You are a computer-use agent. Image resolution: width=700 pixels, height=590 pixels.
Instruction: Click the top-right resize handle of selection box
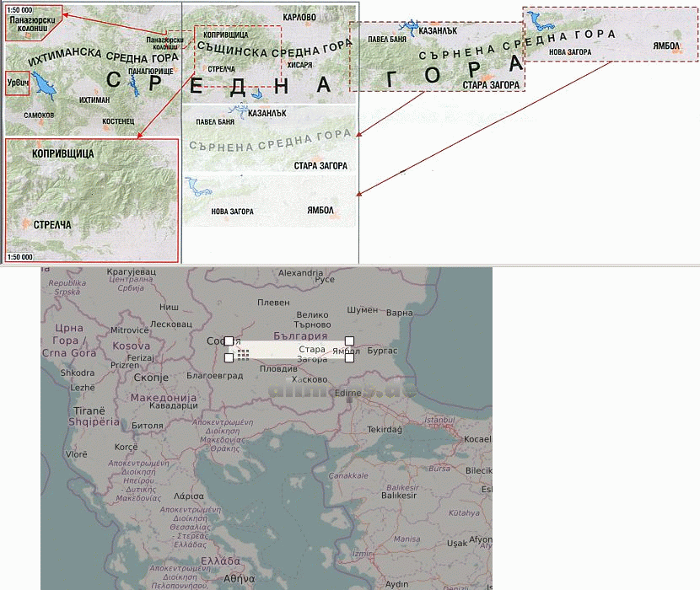(x=349, y=341)
